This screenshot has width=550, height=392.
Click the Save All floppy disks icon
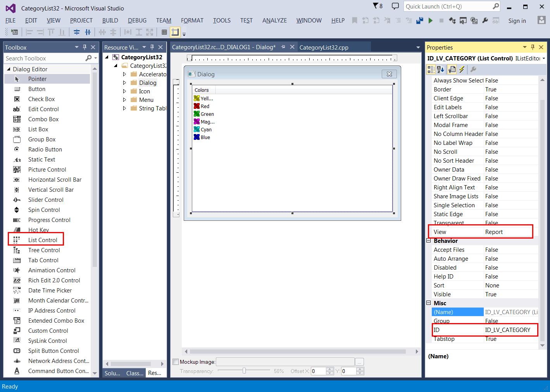coord(419,21)
